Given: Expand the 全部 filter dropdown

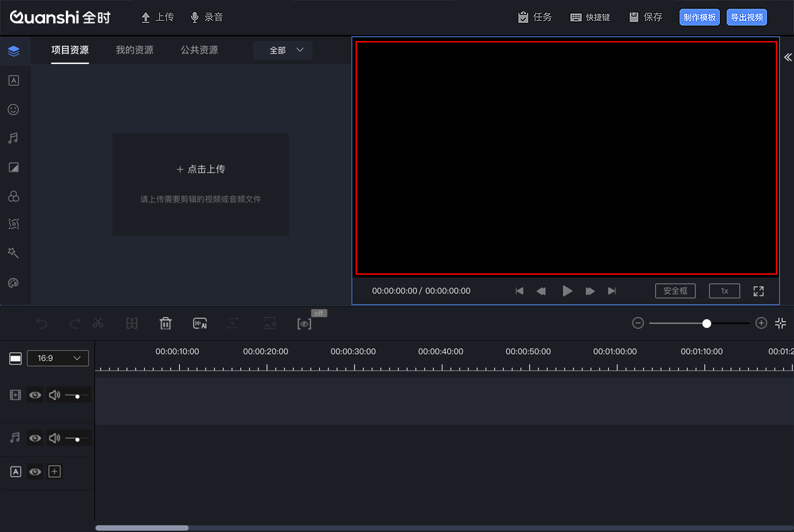Looking at the screenshot, I should point(283,51).
